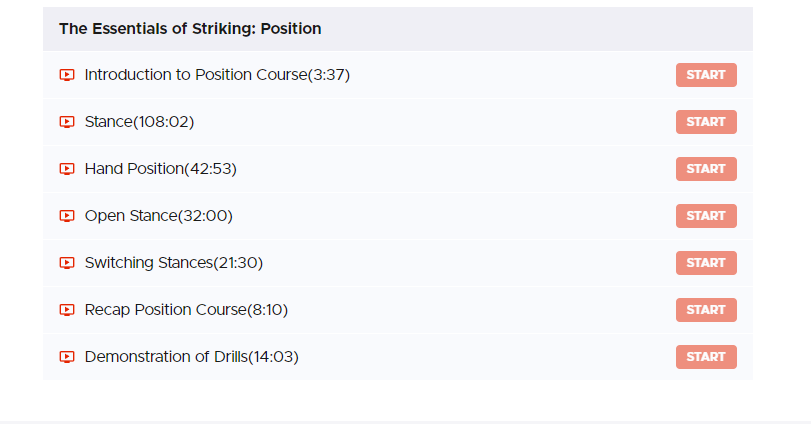The width and height of the screenshot is (811, 424).
Task: Select the Demonstration of Drills(14:03) title
Action: pos(191,357)
